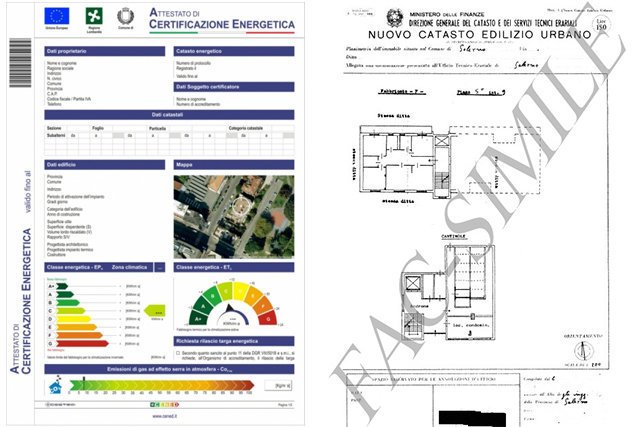Click the A+ segment of the ETc gauge
Image resolution: width=640 pixels, height=427 pixels.
tap(198, 318)
